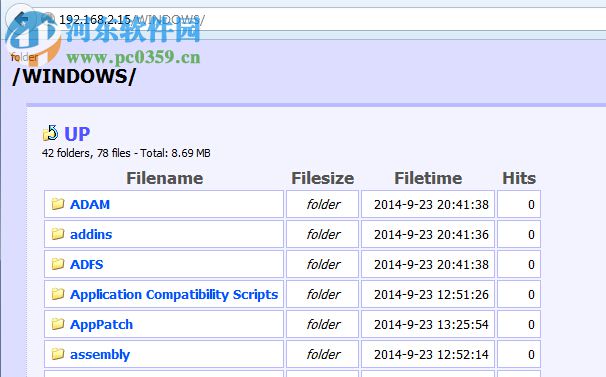This screenshot has height=377, width=606.
Task: Click addins filetime 2014-9-23 20:41:36
Action: pos(431,235)
